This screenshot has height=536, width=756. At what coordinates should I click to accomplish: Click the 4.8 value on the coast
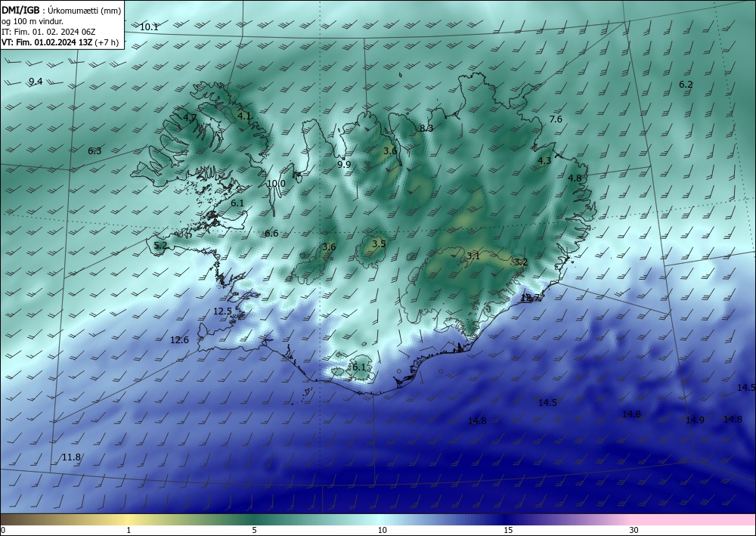(x=575, y=178)
